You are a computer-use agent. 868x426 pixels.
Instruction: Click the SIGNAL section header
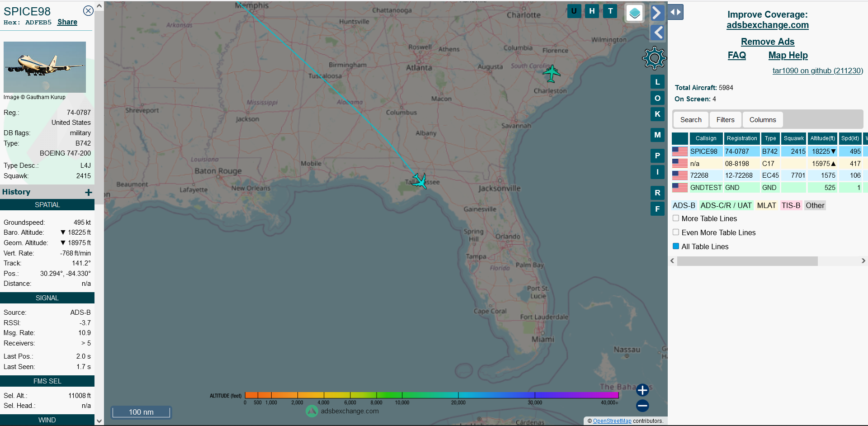pyautogui.click(x=47, y=298)
